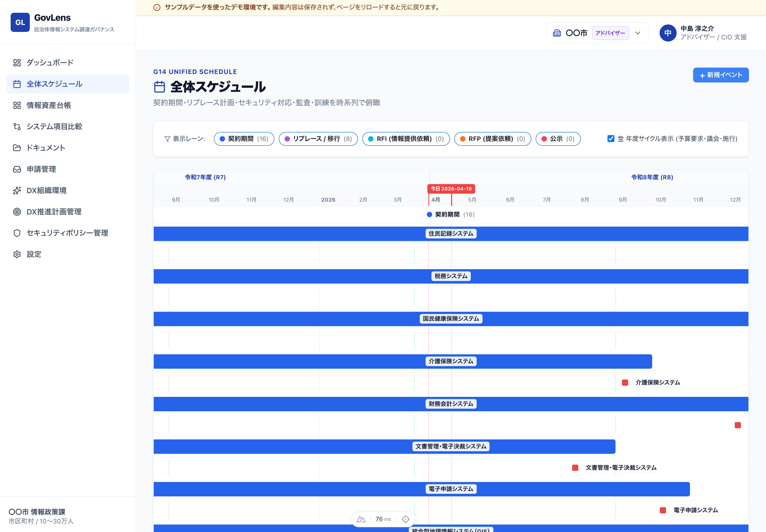Click the DX推進計画管理 target icon

[17, 212]
